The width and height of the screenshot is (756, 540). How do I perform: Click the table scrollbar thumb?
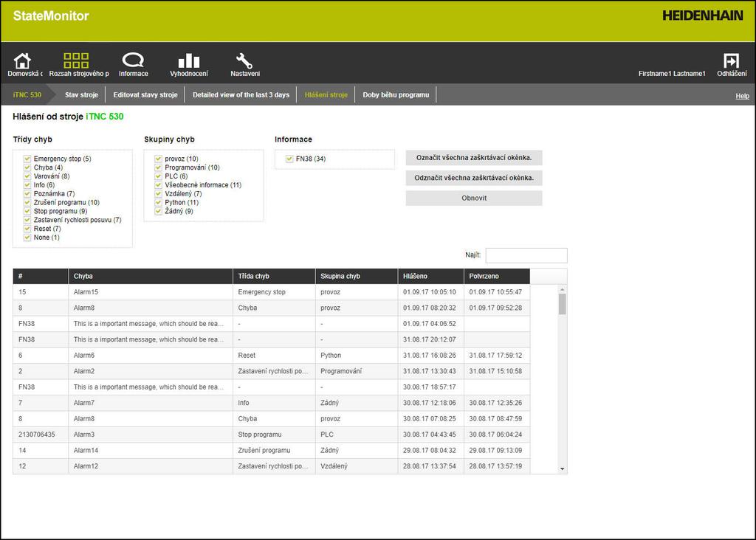[562, 304]
